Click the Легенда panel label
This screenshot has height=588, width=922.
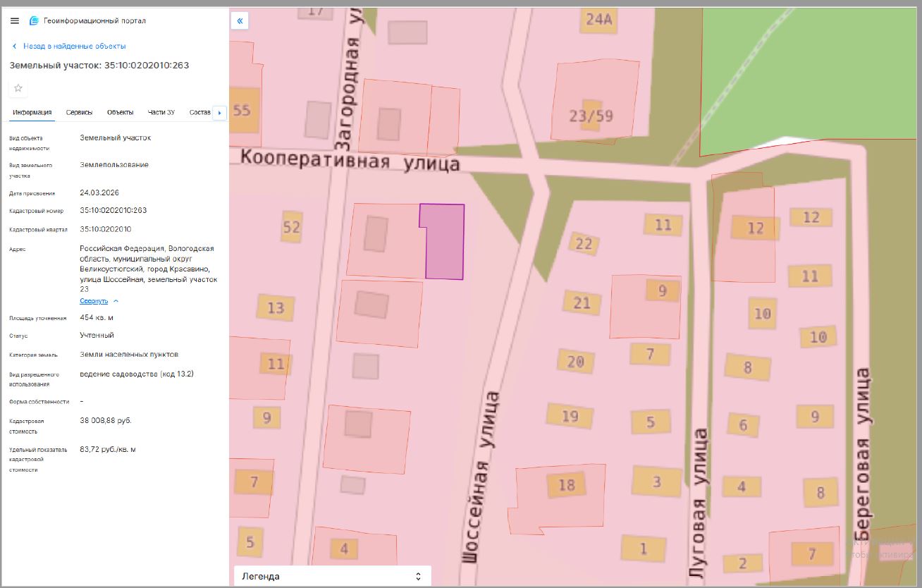261,576
